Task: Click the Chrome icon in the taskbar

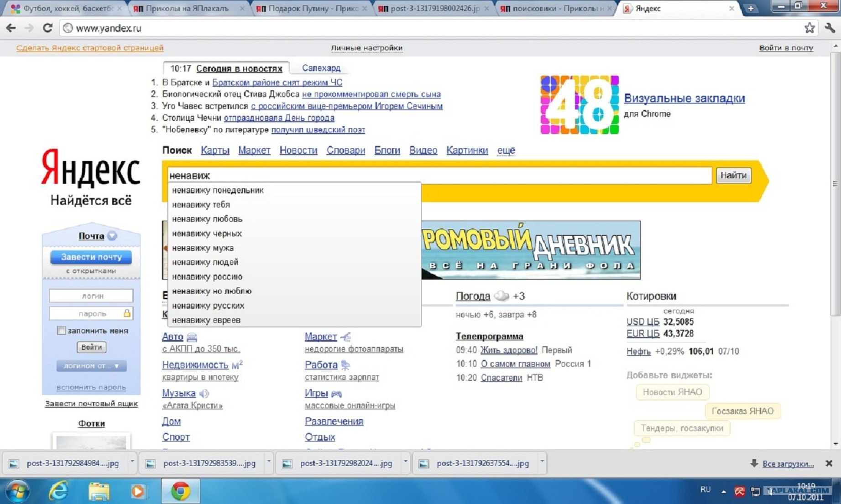Action: click(x=180, y=491)
